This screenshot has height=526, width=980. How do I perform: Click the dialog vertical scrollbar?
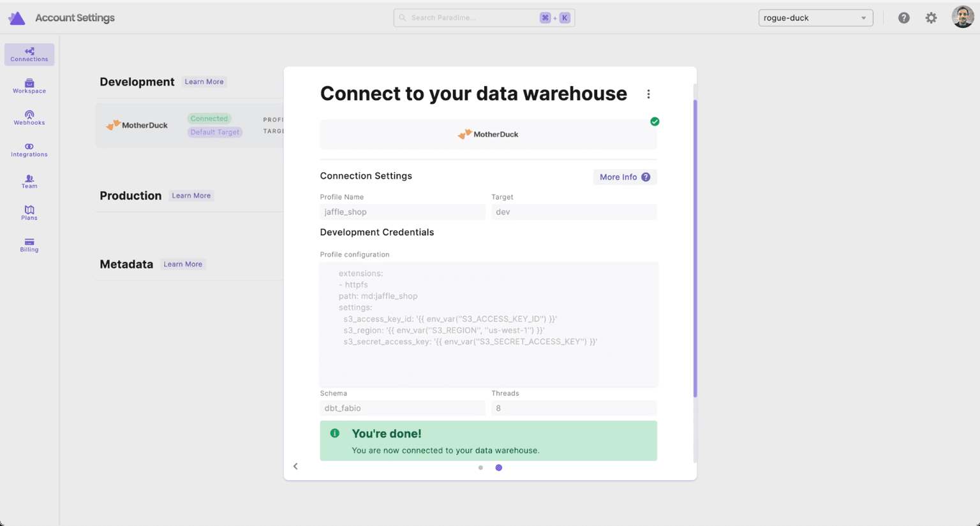tap(695, 249)
